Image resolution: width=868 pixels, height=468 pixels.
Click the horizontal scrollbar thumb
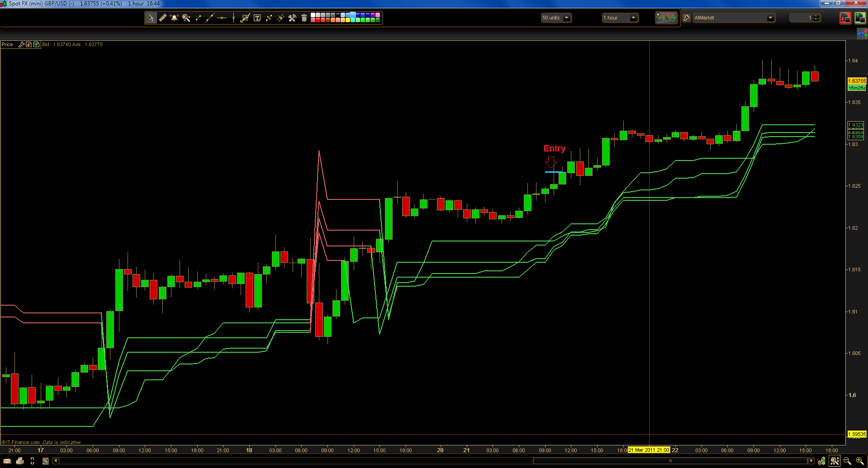pyautogui.click(x=670, y=461)
